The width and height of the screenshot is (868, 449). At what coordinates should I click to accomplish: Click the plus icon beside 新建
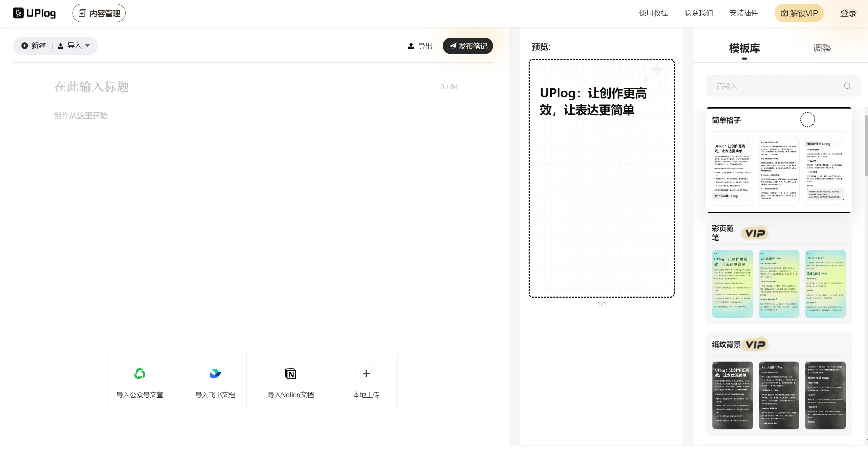coord(24,45)
